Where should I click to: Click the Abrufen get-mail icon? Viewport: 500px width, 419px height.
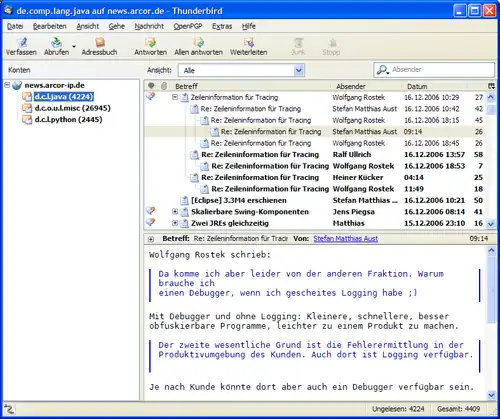tap(56, 43)
